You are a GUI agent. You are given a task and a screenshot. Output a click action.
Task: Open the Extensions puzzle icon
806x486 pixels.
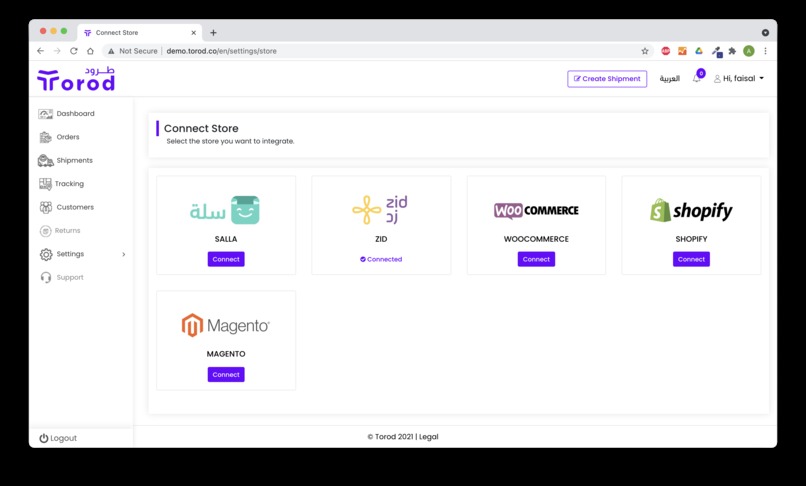tap(732, 51)
